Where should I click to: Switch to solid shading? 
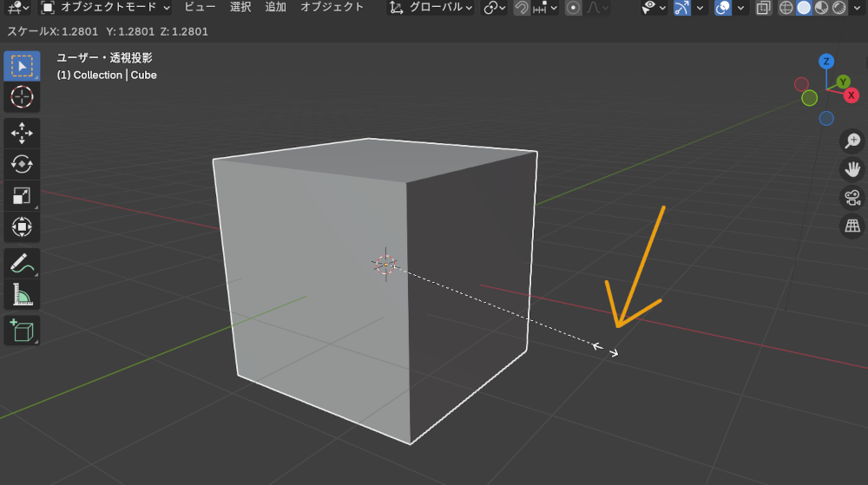[804, 8]
